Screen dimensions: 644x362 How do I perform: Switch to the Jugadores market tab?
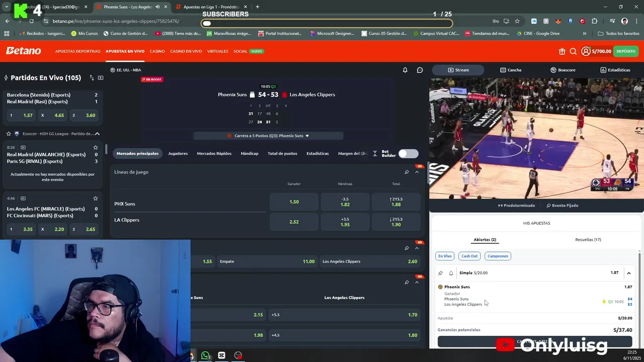[x=178, y=153]
